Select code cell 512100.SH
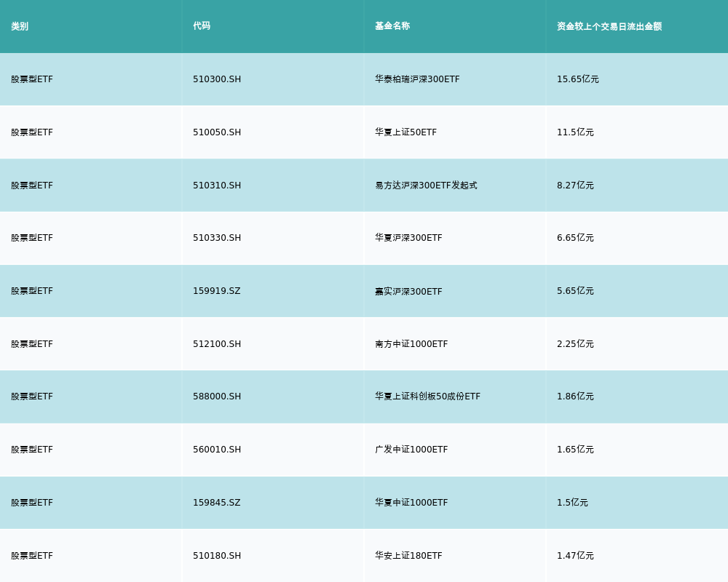This screenshot has width=728, height=582. [x=217, y=344]
